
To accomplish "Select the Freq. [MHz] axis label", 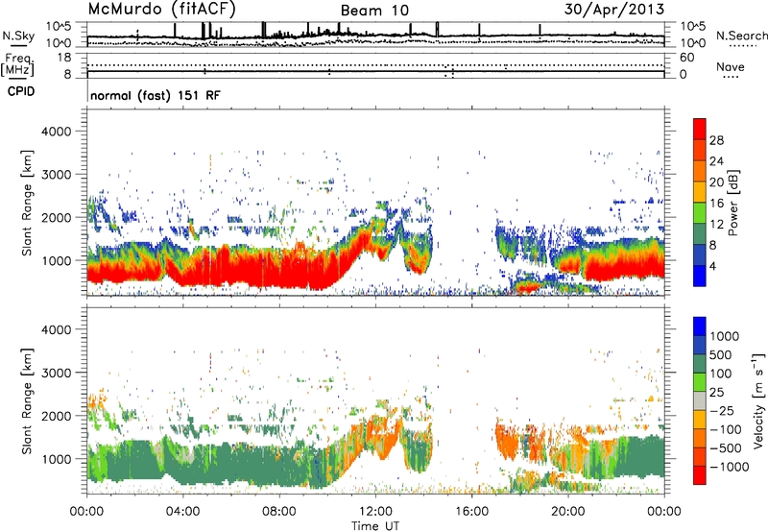I will [x=18, y=65].
